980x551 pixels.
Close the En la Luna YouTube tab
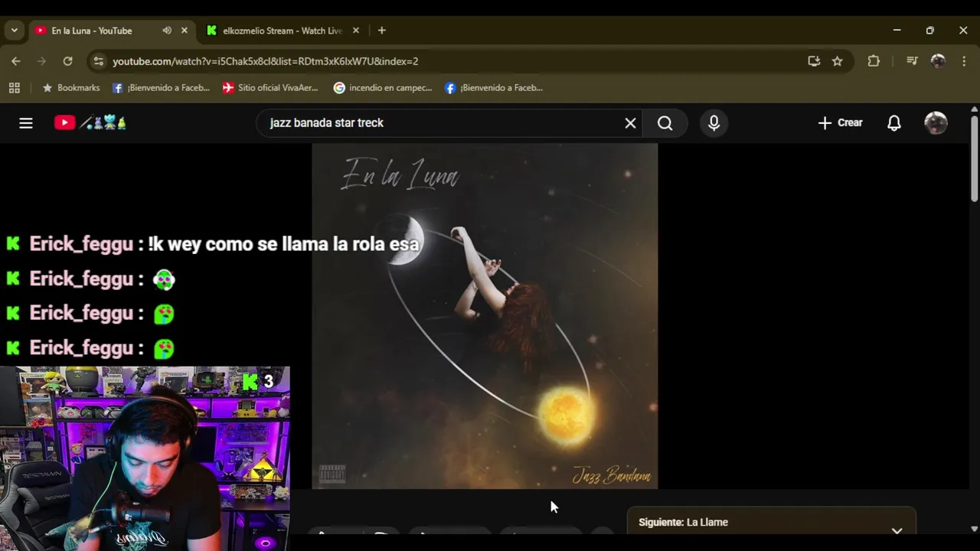tap(185, 31)
